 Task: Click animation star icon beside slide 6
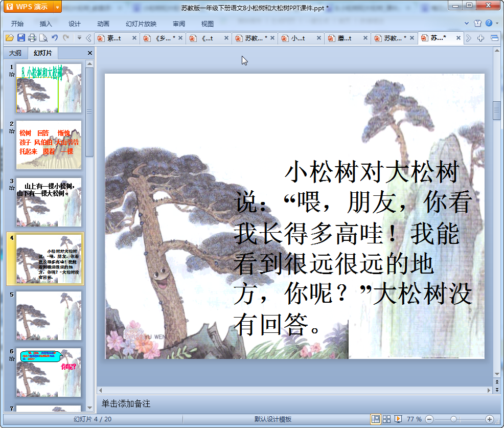pyautogui.click(x=12, y=358)
